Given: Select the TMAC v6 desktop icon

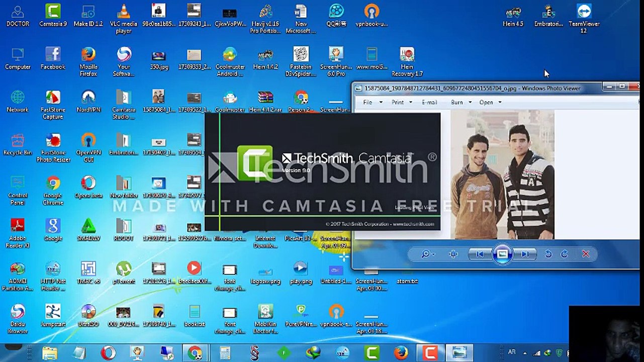Looking at the screenshot, I should (x=88, y=272).
